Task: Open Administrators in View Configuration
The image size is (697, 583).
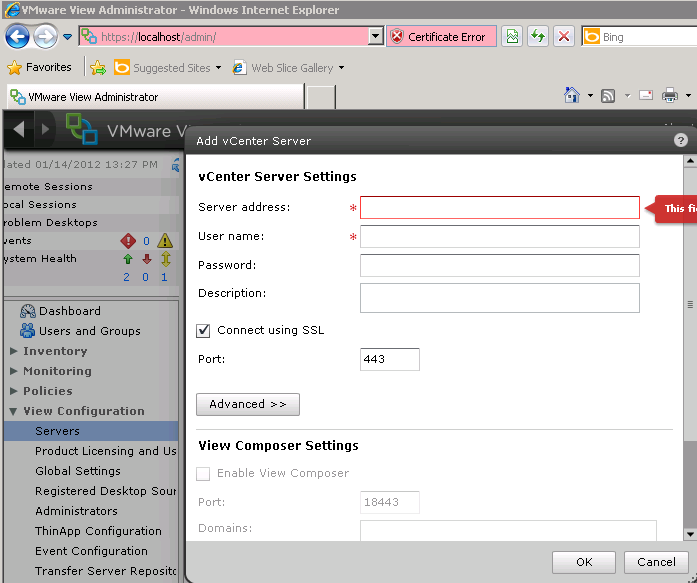Action: point(76,511)
